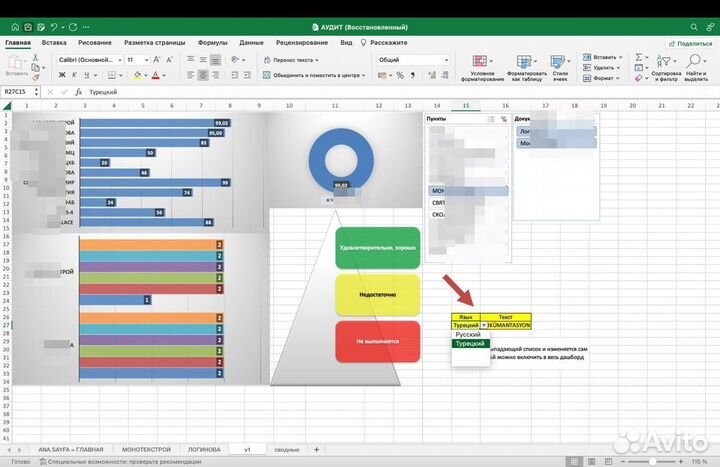Apply the yellow fill color bucket
Viewport: 720px width, 467px height.
[x=137, y=75]
